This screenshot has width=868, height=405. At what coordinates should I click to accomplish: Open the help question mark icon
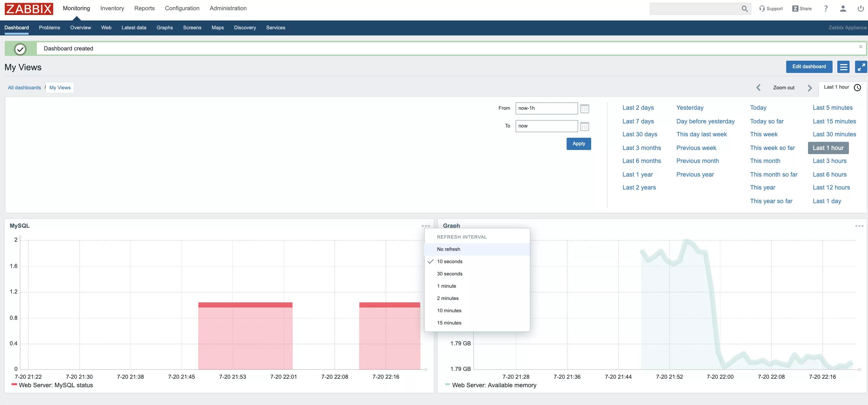pyautogui.click(x=825, y=9)
